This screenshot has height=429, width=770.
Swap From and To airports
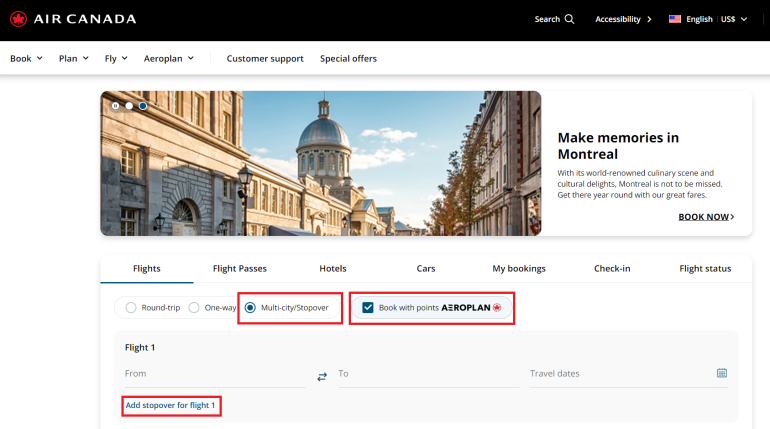322,376
